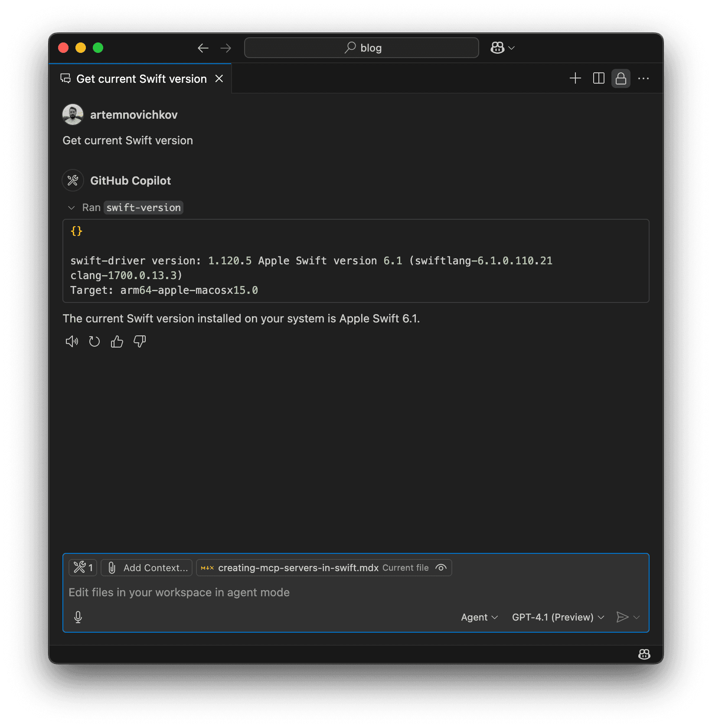Open the Copilot icon in title bar
Image resolution: width=712 pixels, height=728 pixels.
[x=497, y=48]
